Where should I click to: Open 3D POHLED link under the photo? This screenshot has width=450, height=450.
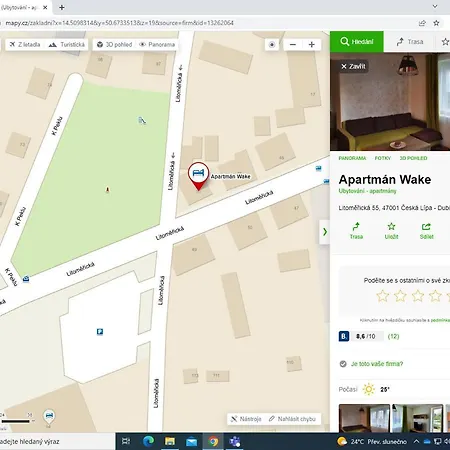point(413,158)
